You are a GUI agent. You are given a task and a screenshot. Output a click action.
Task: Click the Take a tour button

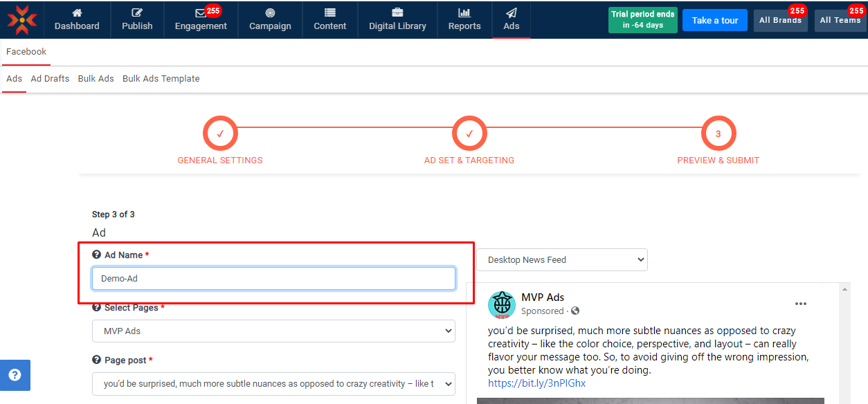(714, 20)
